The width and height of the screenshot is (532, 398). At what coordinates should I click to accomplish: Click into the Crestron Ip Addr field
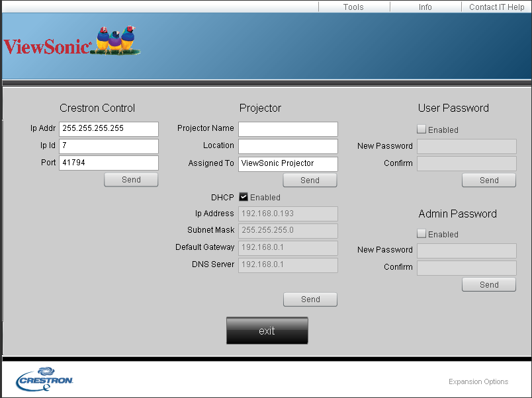point(109,129)
